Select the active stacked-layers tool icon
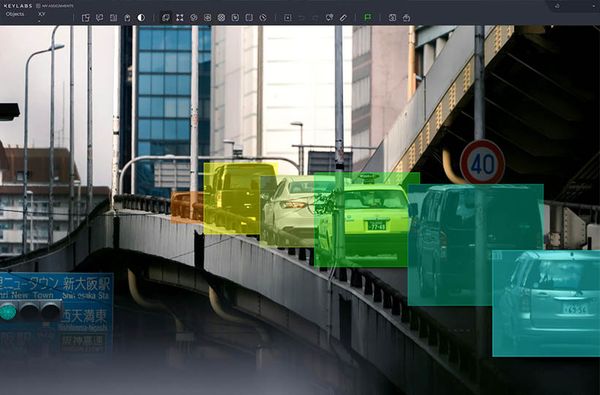This screenshot has height=395, width=600. point(166,18)
